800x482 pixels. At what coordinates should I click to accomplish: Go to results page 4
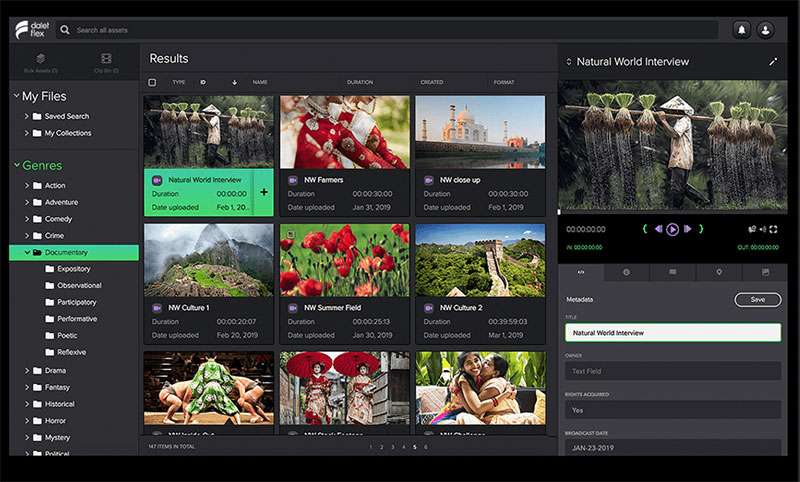click(404, 447)
